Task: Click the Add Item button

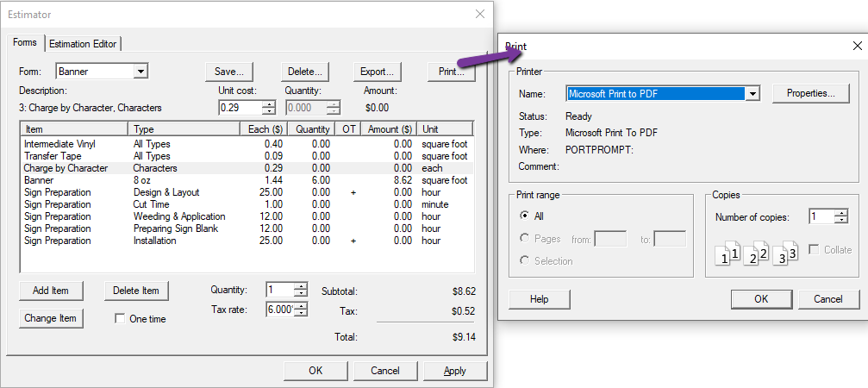Action: (x=51, y=291)
